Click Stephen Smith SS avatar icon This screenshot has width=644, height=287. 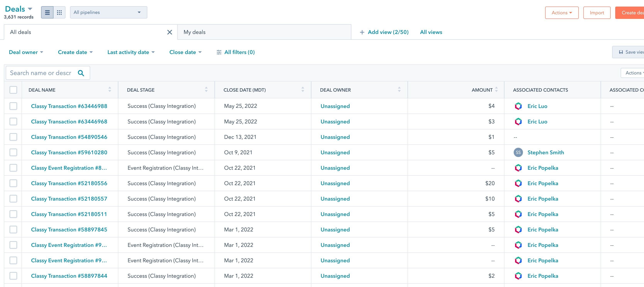point(518,152)
